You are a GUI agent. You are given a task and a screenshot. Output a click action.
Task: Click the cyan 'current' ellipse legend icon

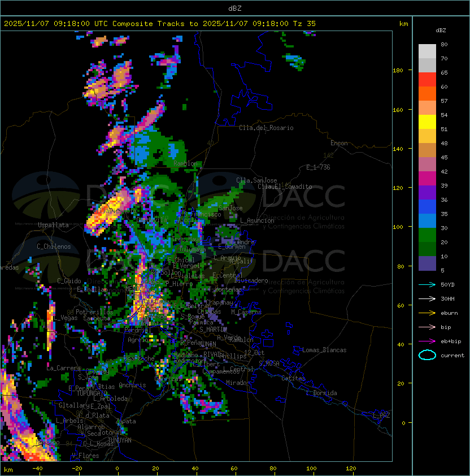click(427, 355)
